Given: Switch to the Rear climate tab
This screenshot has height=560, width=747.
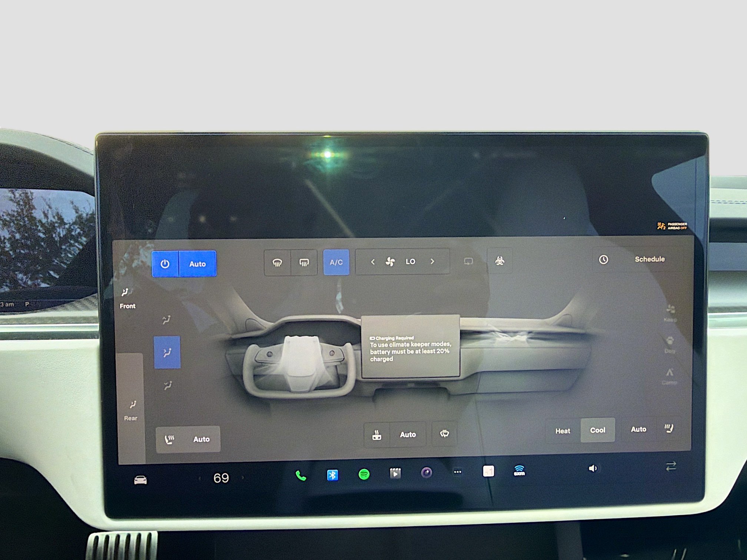Looking at the screenshot, I should (130, 410).
